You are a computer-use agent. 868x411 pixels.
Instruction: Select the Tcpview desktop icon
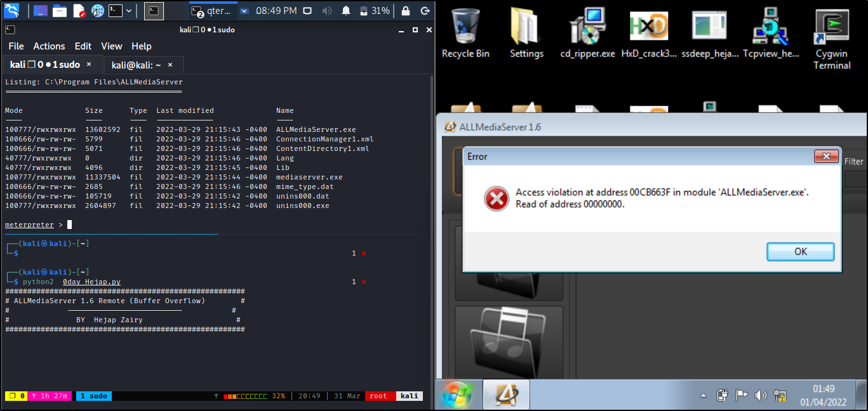[x=771, y=33]
